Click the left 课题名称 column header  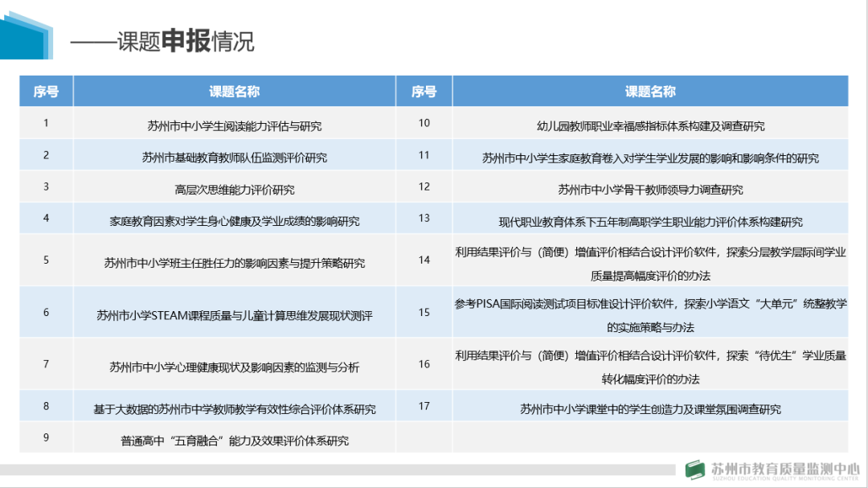coord(234,92)
